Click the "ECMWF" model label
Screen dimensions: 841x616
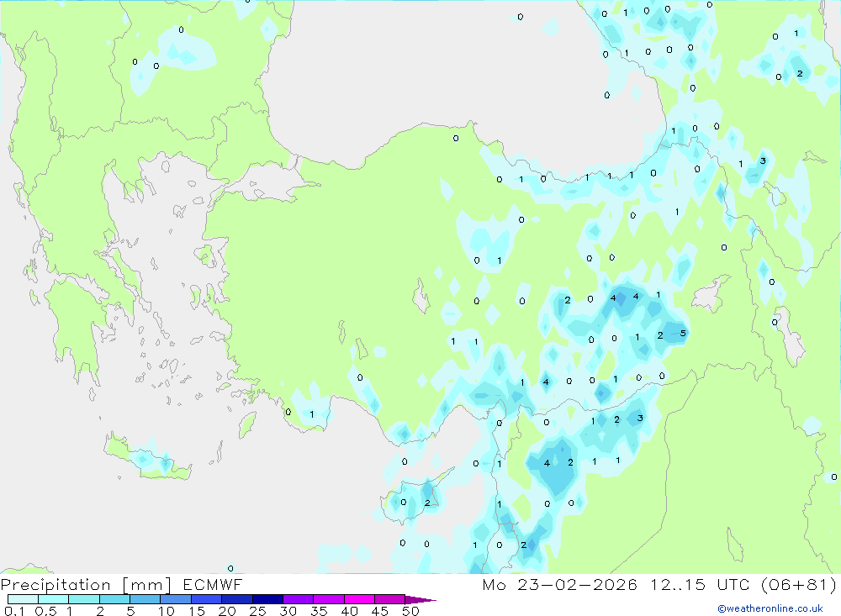pos(213,584)
